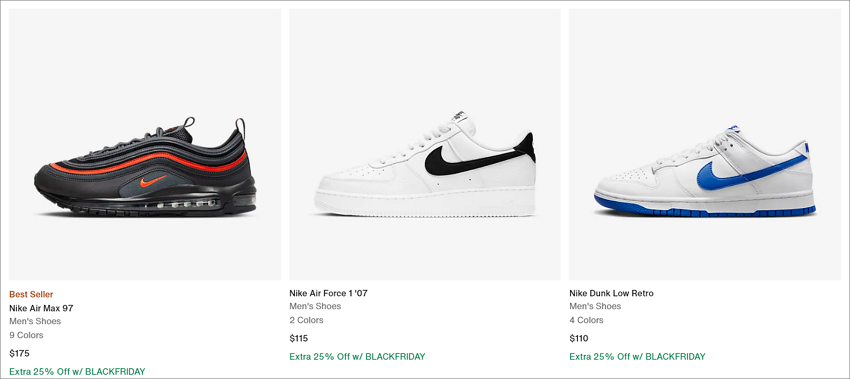Click Men's Shoes under Air Max 97
This screenshot has width=850, height=379.
pos(35,321)
